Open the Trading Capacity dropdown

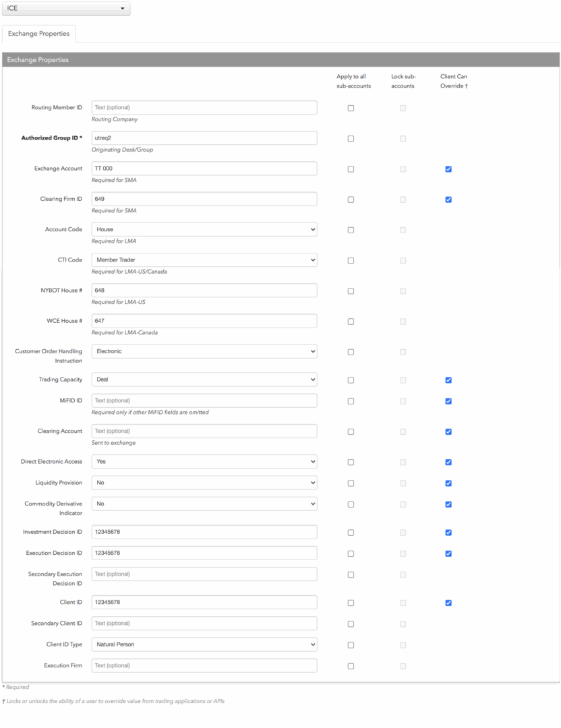click(204, 380)
